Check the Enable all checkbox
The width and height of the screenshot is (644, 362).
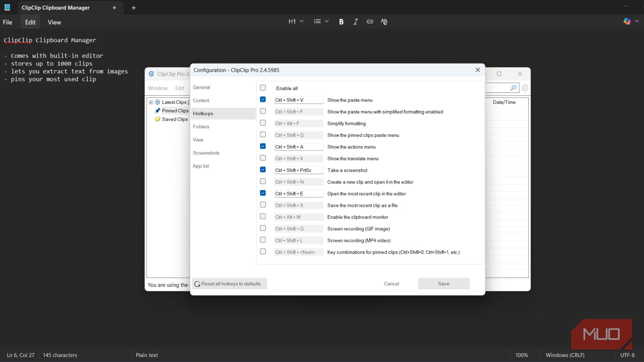pyautogui.click(x=263, y=87)
